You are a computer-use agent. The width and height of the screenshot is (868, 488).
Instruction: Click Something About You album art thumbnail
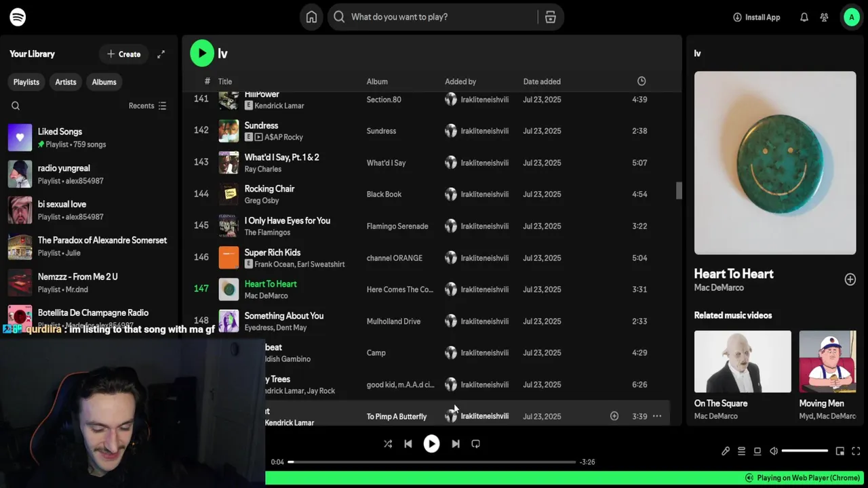point(229,321)
